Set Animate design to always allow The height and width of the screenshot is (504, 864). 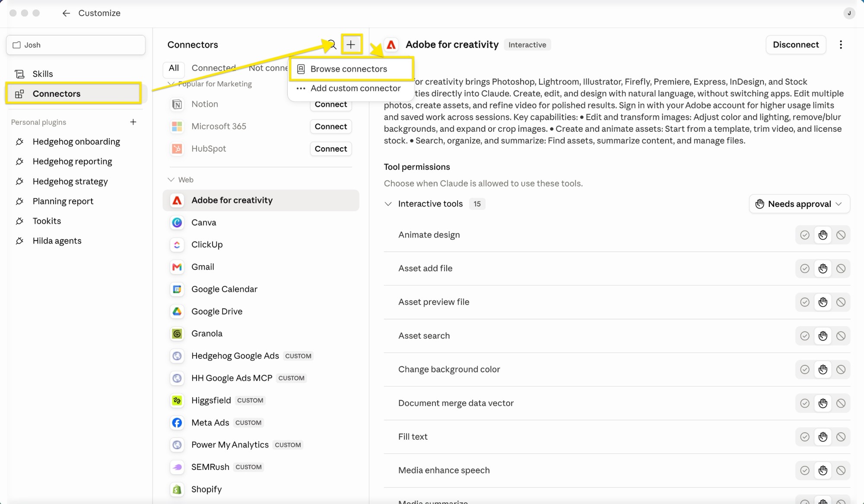[804, 235]
